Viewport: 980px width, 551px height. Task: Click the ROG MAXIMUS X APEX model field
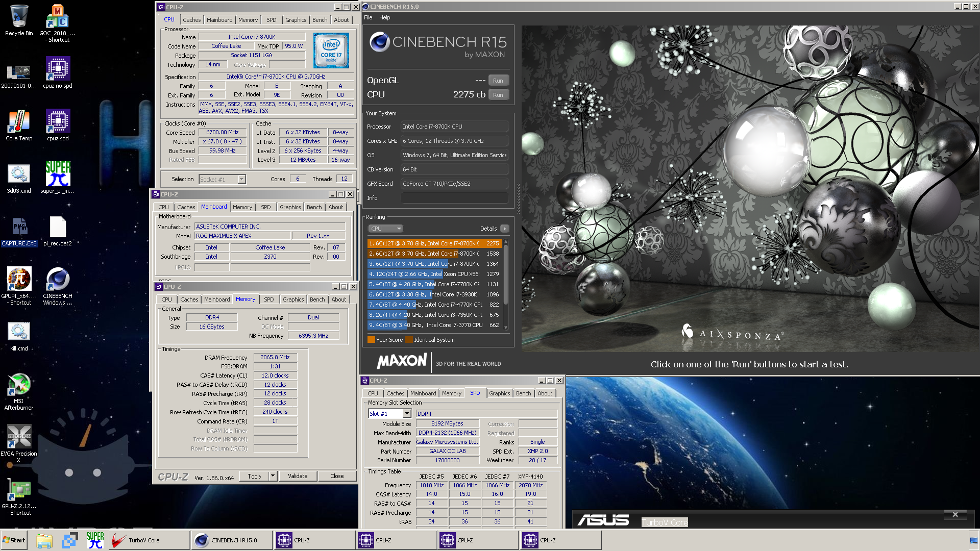click(242, 236)
